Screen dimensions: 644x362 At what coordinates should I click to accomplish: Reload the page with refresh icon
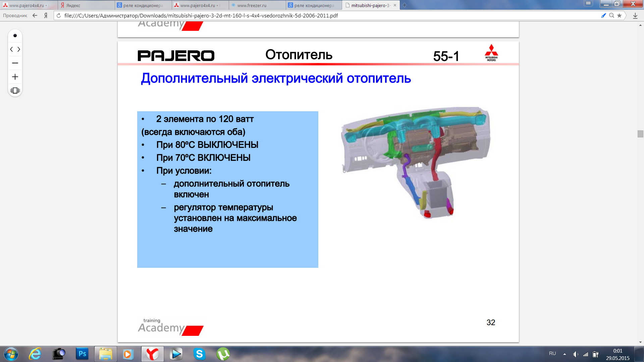pos(59,15)
